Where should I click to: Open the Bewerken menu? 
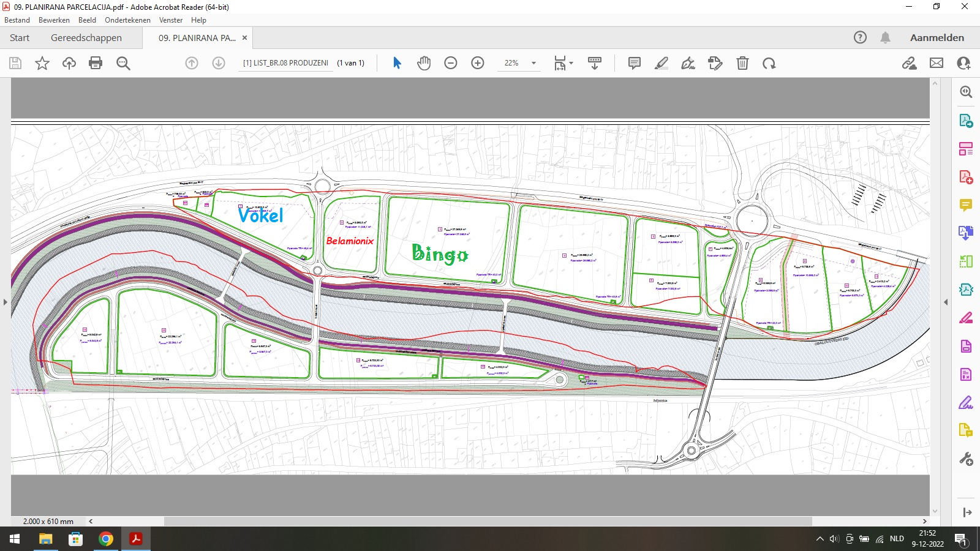coord(54,20)
